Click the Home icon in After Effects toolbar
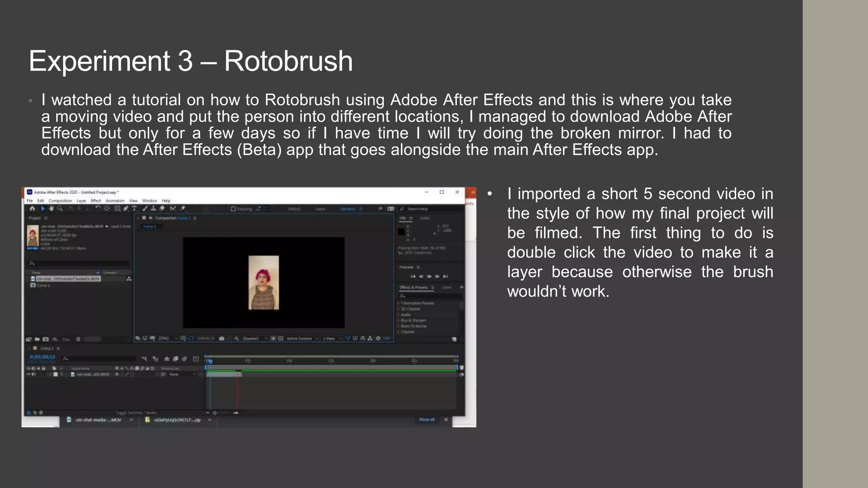 pos(32,208)
